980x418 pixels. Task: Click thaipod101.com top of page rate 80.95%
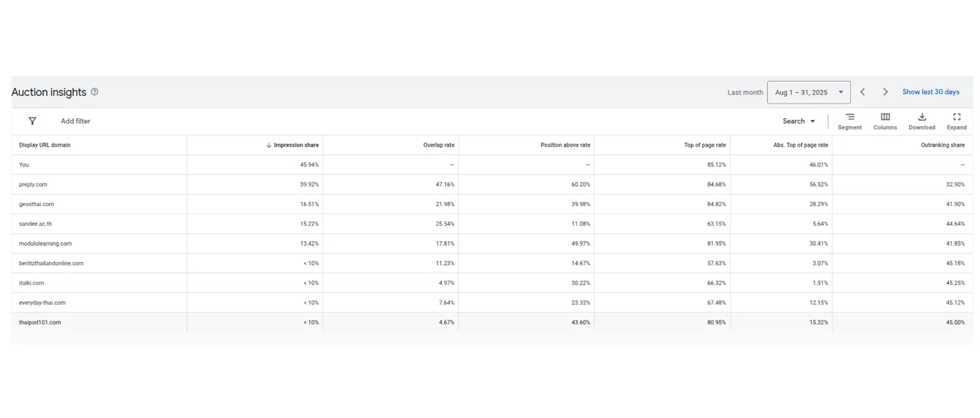pos(717,323)
